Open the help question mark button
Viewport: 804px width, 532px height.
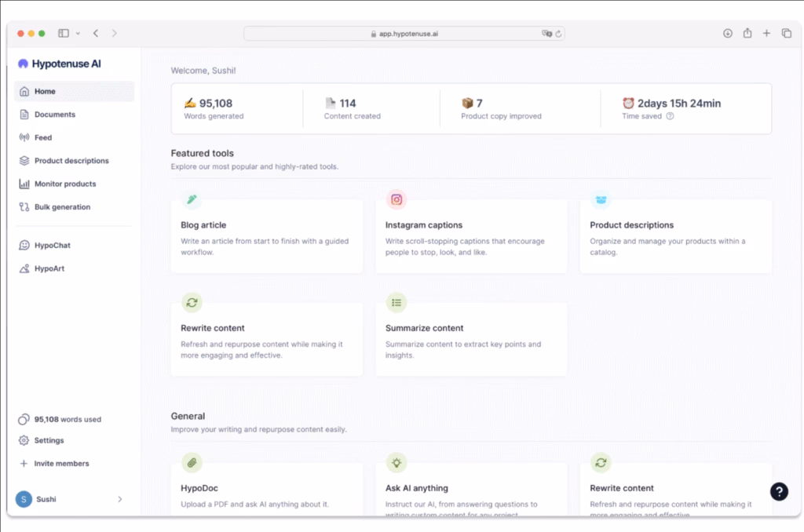point(778,491)
